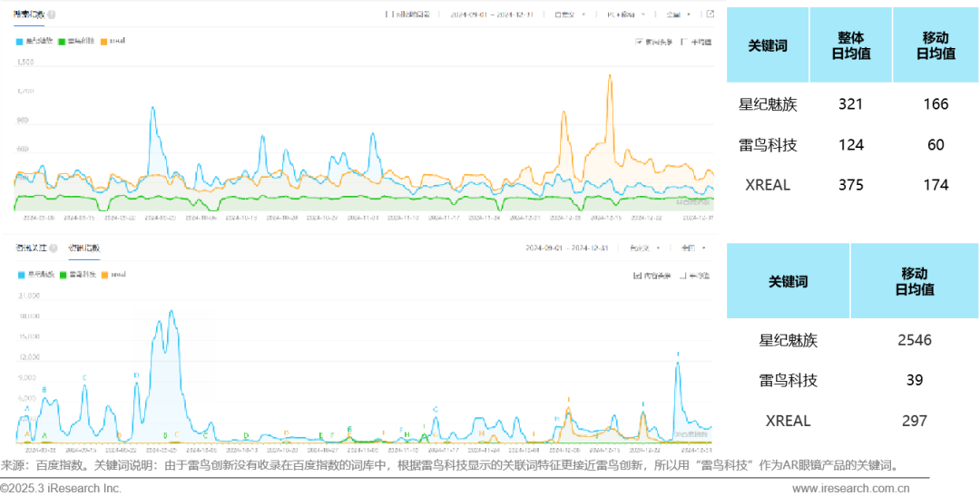This screenshot has width=980, height=496.
Task: Click blue marker C above mid-November bump
Action: 435,410
